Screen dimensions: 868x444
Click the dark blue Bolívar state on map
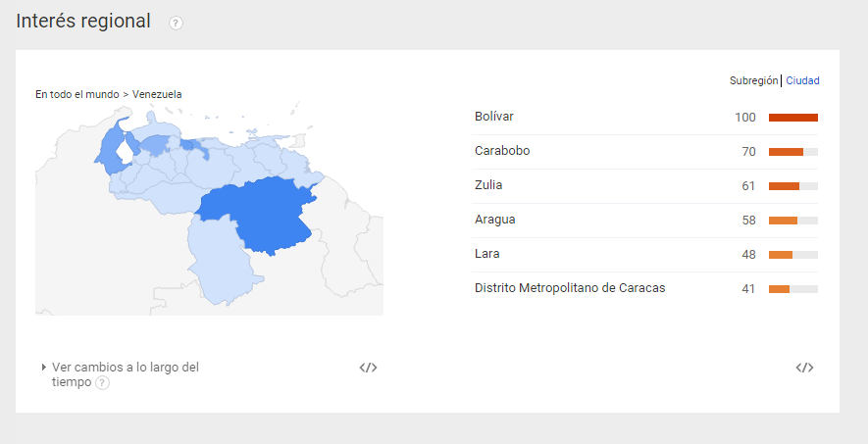tap(260, 211)
